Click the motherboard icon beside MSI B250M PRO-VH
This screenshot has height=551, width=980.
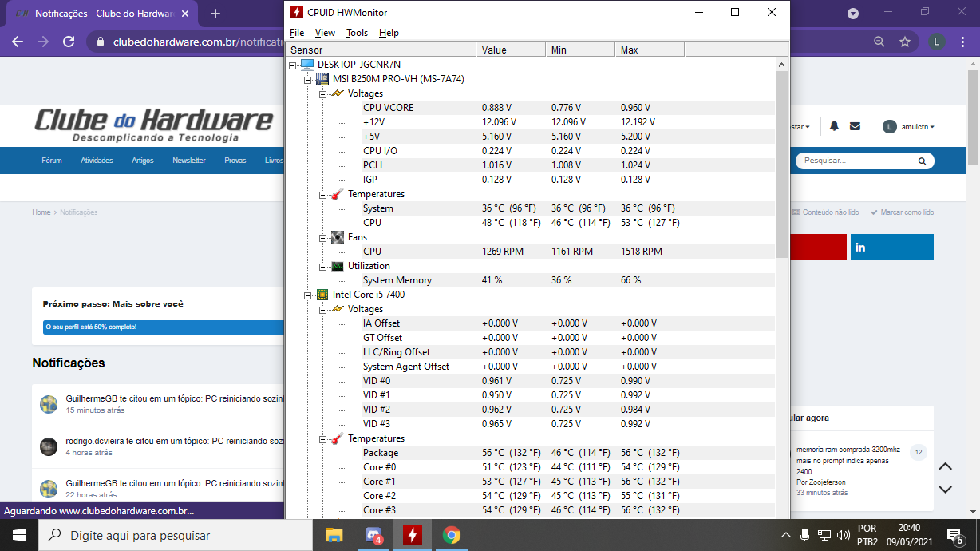tap(322, 79)
